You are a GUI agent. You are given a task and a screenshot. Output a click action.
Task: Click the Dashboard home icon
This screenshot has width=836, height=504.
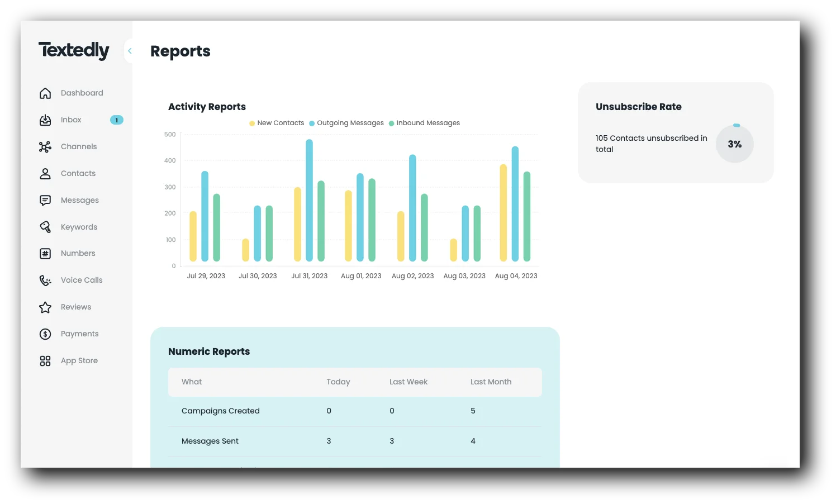tap(45, 93)
